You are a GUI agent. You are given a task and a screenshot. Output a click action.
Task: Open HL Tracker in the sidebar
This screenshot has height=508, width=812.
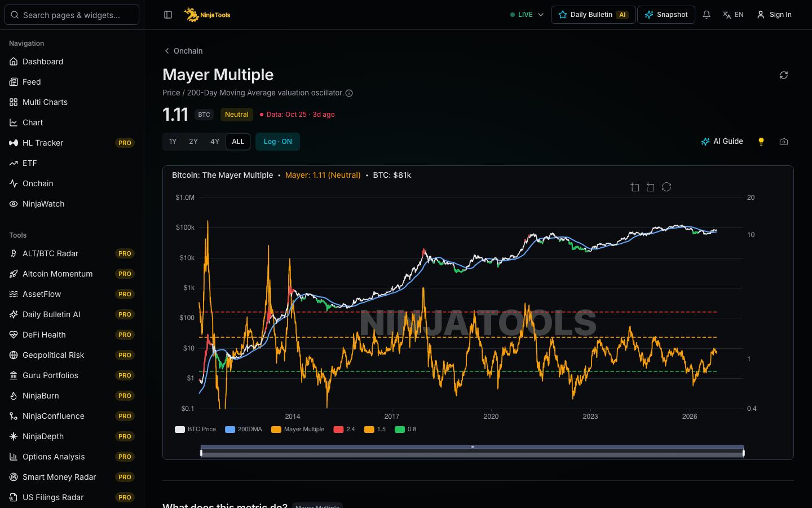pyautogui.click(x=72, y=143)
